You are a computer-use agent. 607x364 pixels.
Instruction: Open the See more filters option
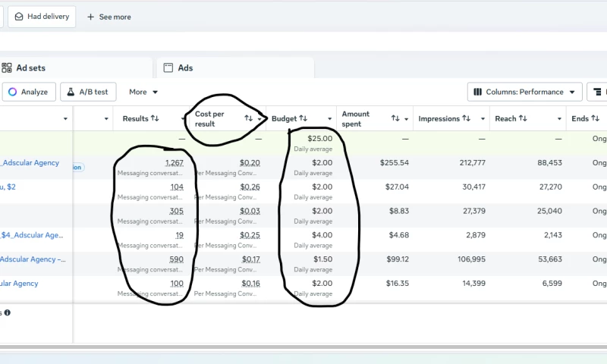click(109, 17)
